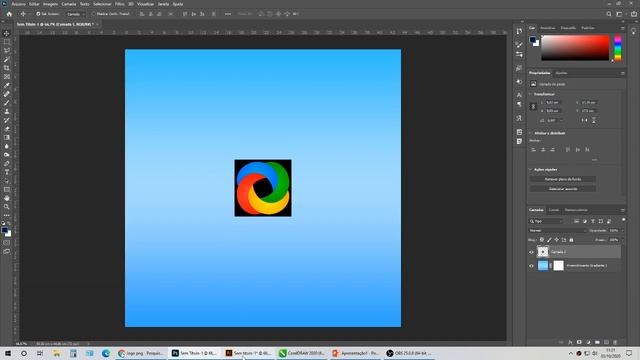
Task: Open the Arquivo menu
Action: pos(18,4)
